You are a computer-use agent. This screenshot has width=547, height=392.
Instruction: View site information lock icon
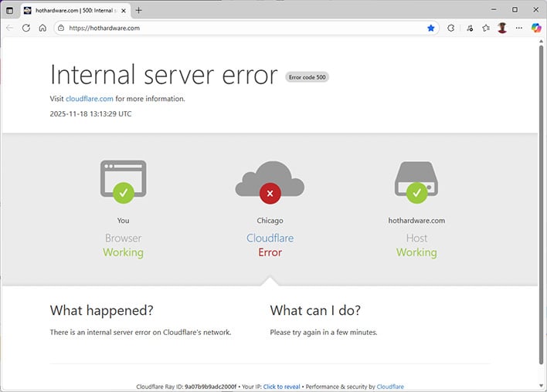pos(61,28)
